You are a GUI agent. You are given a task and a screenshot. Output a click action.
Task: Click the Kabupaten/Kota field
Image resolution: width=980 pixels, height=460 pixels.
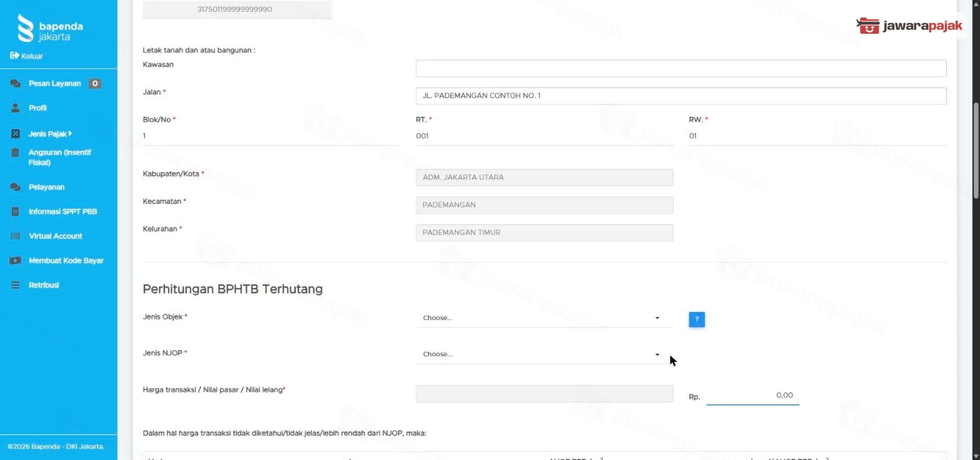point(544,177)
